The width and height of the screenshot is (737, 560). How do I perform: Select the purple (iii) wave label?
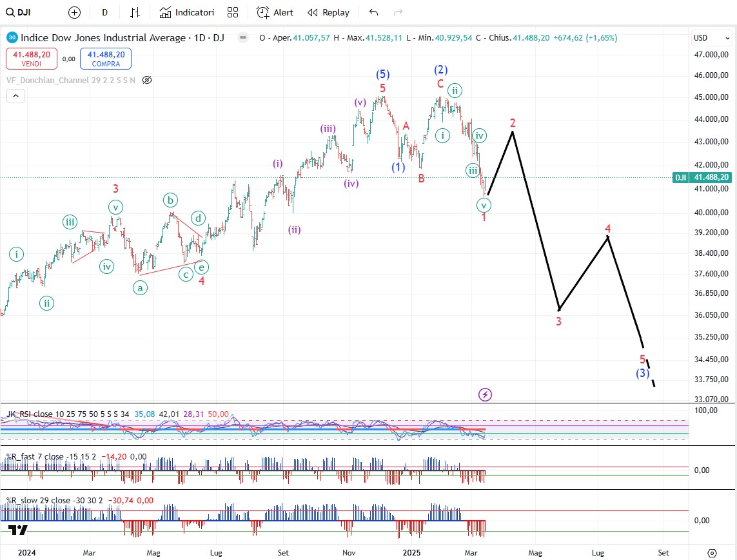328,129
